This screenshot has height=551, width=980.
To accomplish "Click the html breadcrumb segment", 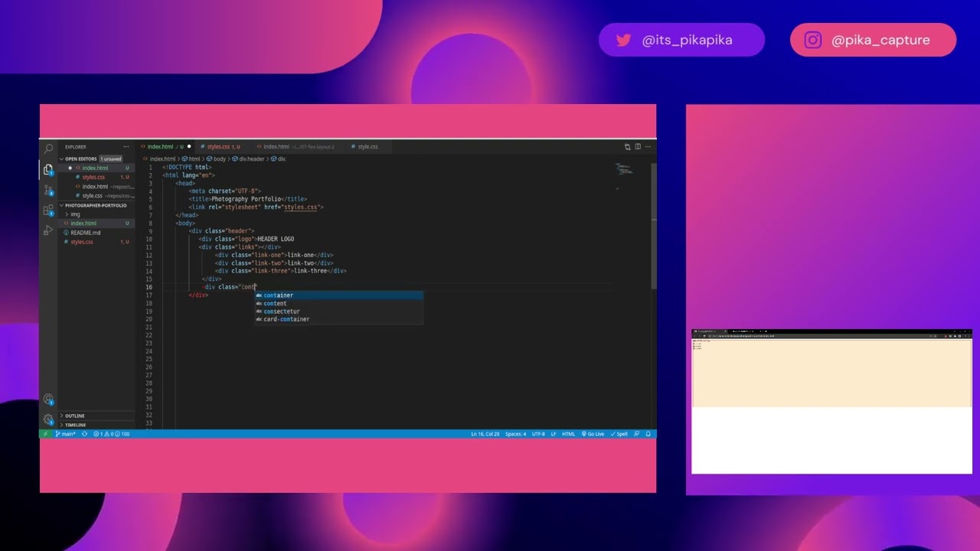I will [x=191, y=159].
